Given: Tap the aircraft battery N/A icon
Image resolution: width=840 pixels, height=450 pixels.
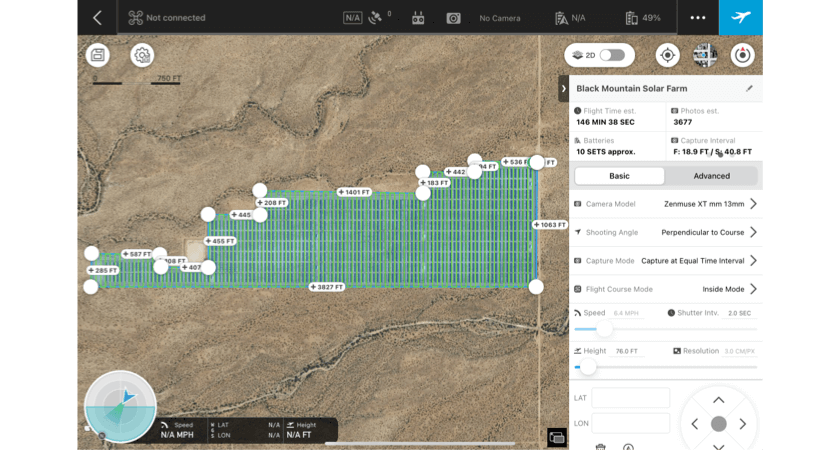Looking at the screenshot, I should click(561, 18).
